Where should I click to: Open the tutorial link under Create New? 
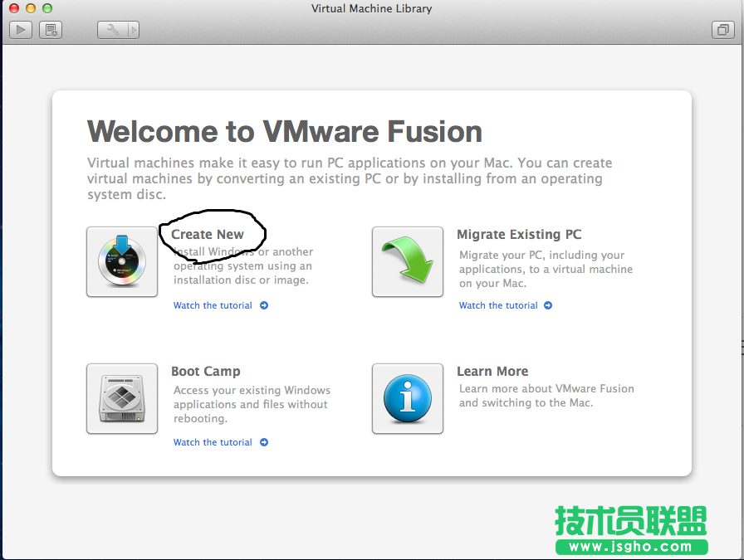tap(214, 305)
